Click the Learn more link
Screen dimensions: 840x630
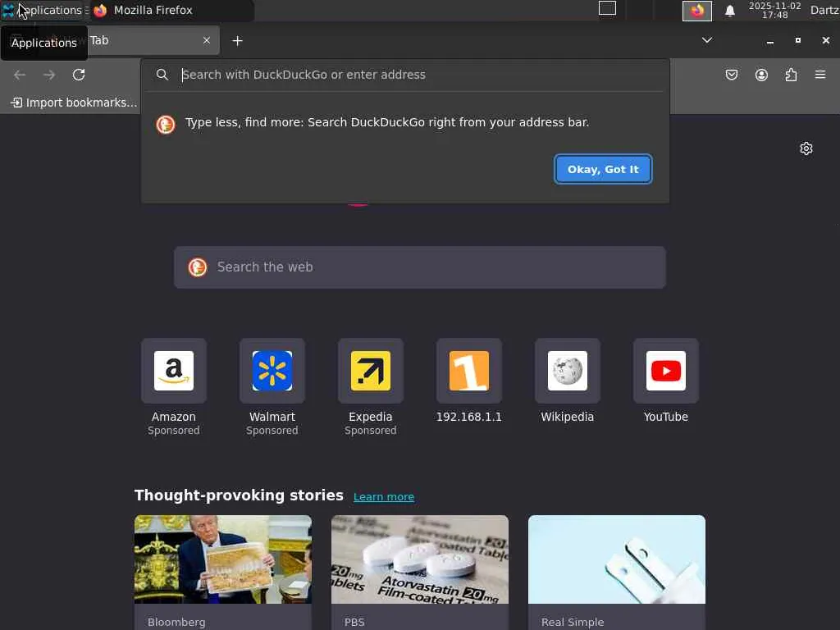point(384,496)
